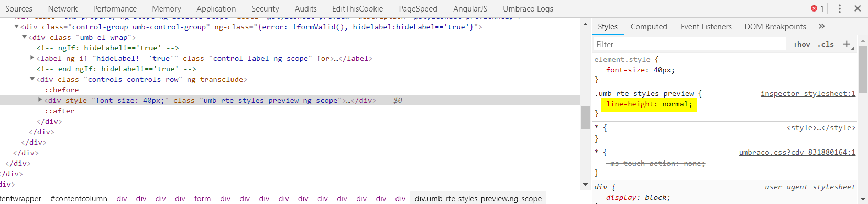Open the PageSpeed tab

[x=418, y=9]
